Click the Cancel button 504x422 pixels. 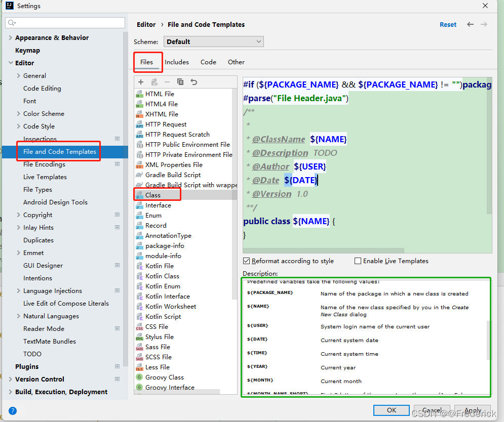click(432, 410)
